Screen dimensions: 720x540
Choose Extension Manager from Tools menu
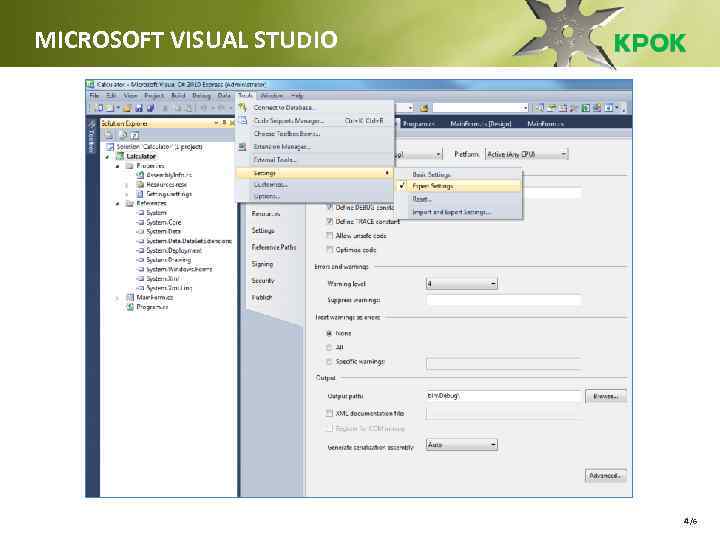click(x=315, y=147)
